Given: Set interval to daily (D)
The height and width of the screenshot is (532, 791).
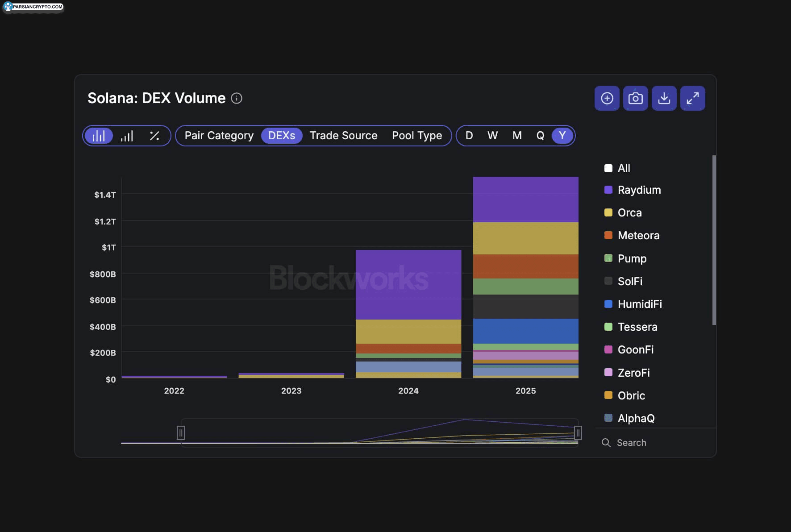Looking at the screenshot, I should pos(469,136).
